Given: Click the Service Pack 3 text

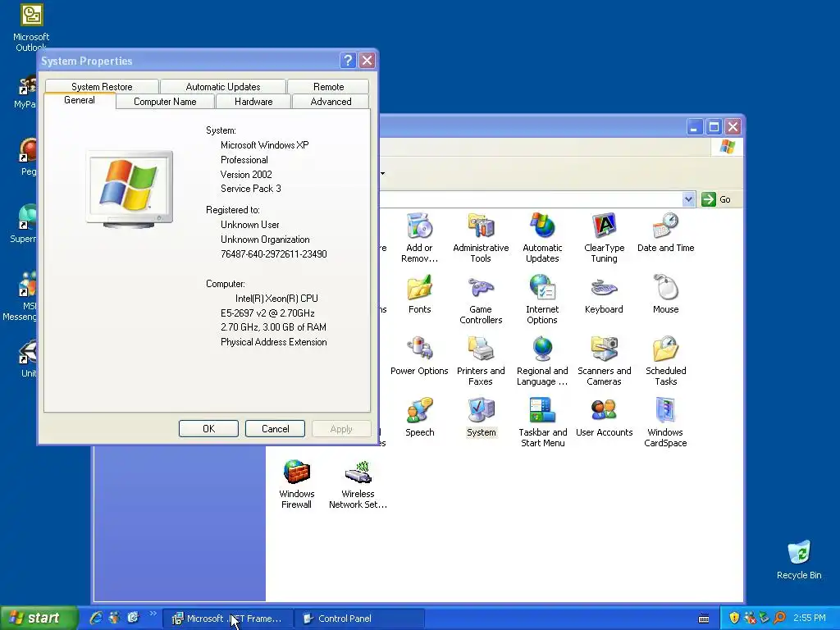Looking at the screenshot, I should [251, 189].
